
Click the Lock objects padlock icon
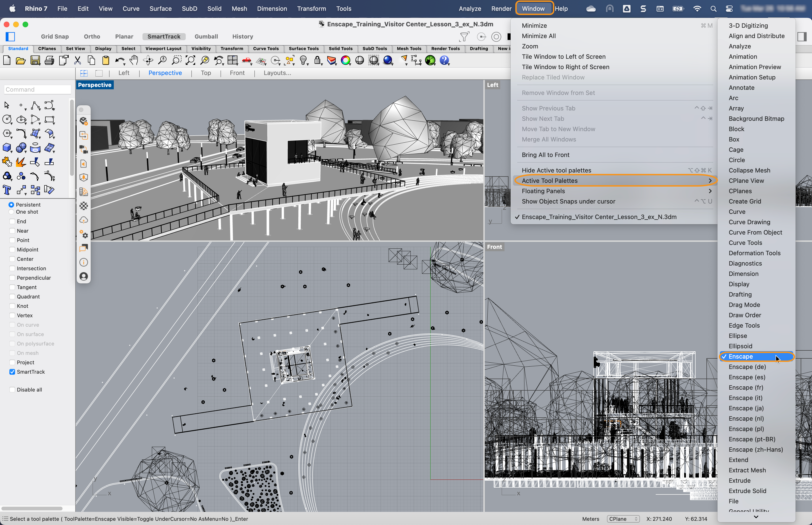tap(318, 61)
